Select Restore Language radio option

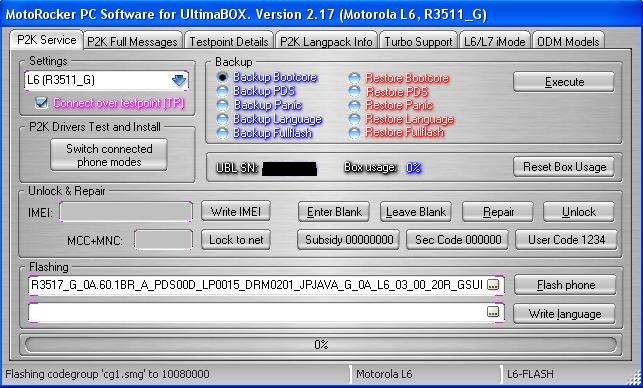(354, 119)
